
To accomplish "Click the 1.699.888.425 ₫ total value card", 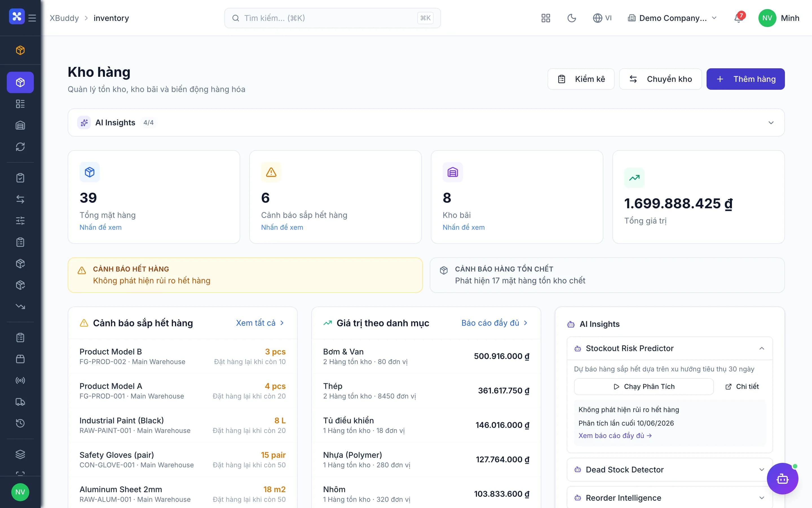I will pyautogui.click(x=699, y=197).
